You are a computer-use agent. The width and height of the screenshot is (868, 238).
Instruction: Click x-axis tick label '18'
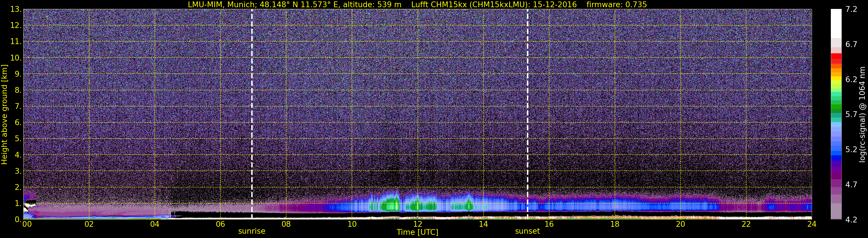[x=614, y=224]
